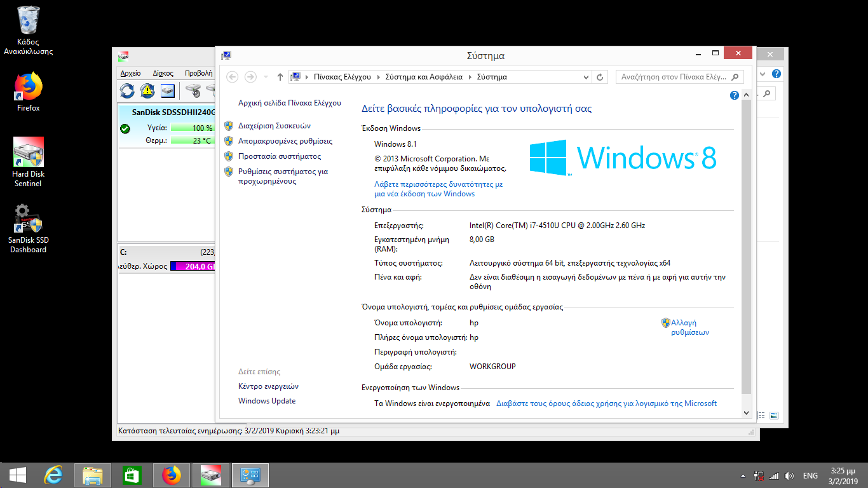Click the shield icon next to Αλλαγή ρυθμίσεων
Screen dimensions: 868x488
pyautogui.click(x=666, y=323)
